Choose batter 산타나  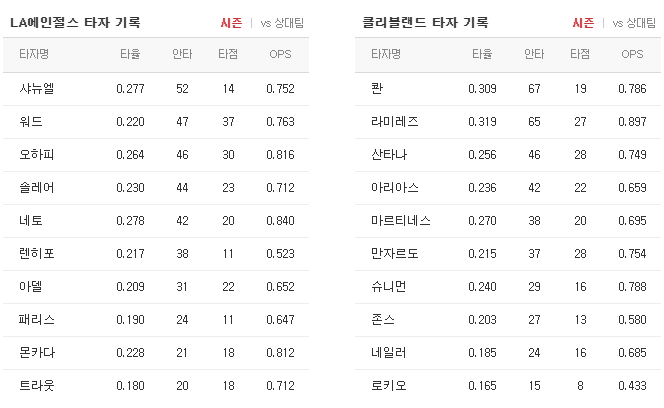(x=389, y=155)
